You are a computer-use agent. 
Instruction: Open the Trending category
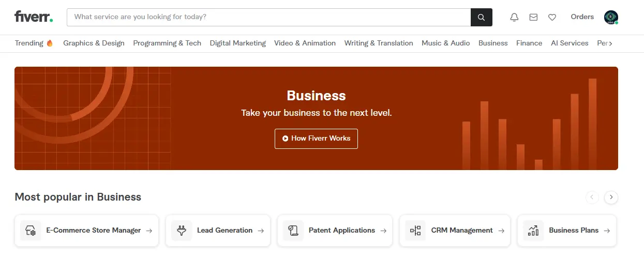tap(34, 43)
